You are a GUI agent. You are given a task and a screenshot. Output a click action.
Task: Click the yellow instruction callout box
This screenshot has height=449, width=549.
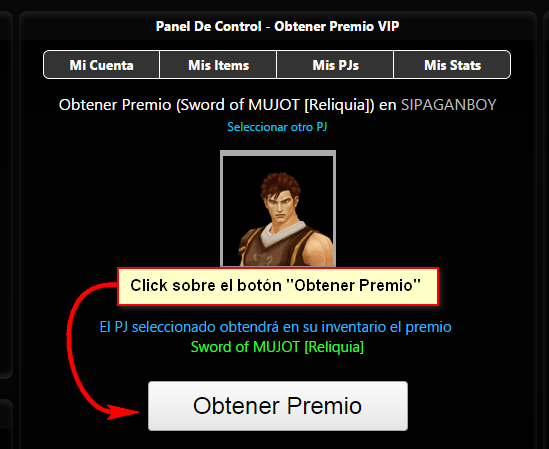click(x=278, y=286)
